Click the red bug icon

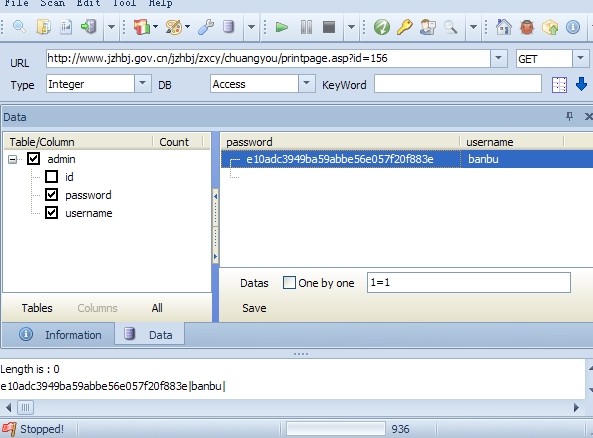point(527,27)
